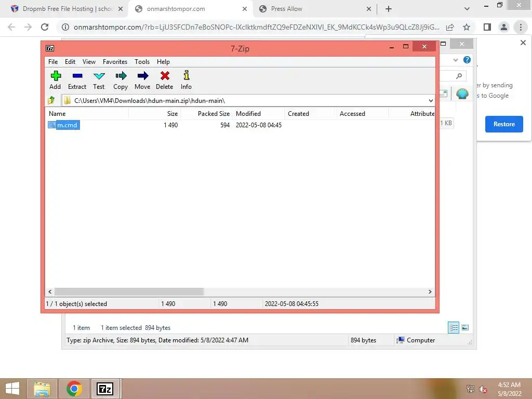Switch Explorer to details view
The width and height of the screenshot is (532, 399).
(x=453, y=327)
